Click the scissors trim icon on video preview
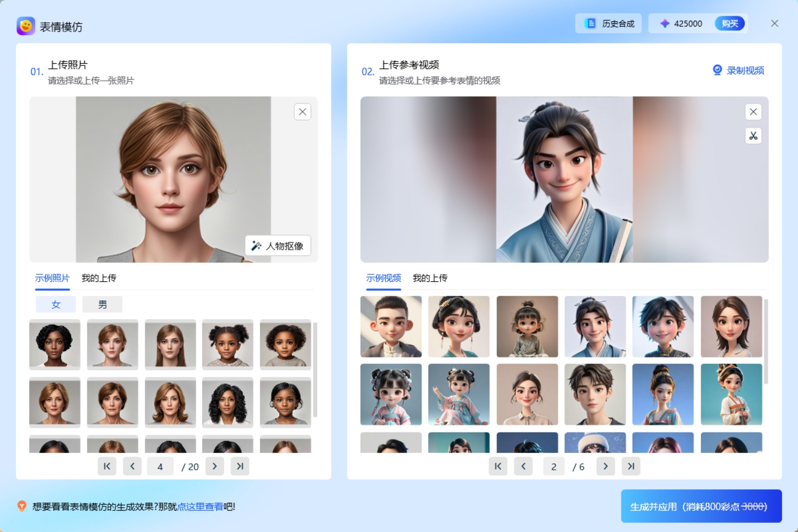 coord(753,136)
